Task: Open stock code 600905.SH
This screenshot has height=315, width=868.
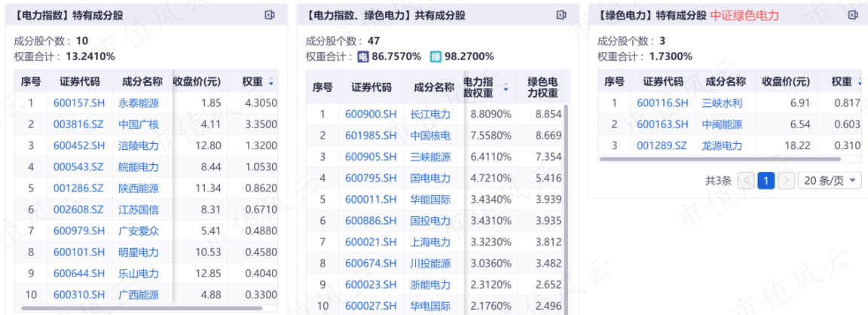Action: tap(371, 157)
